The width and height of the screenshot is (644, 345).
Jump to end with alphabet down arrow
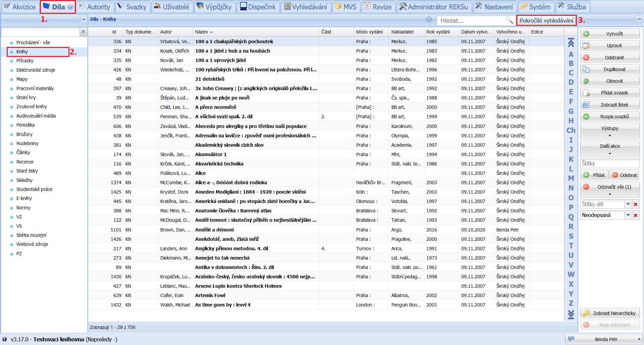[571, 314]
